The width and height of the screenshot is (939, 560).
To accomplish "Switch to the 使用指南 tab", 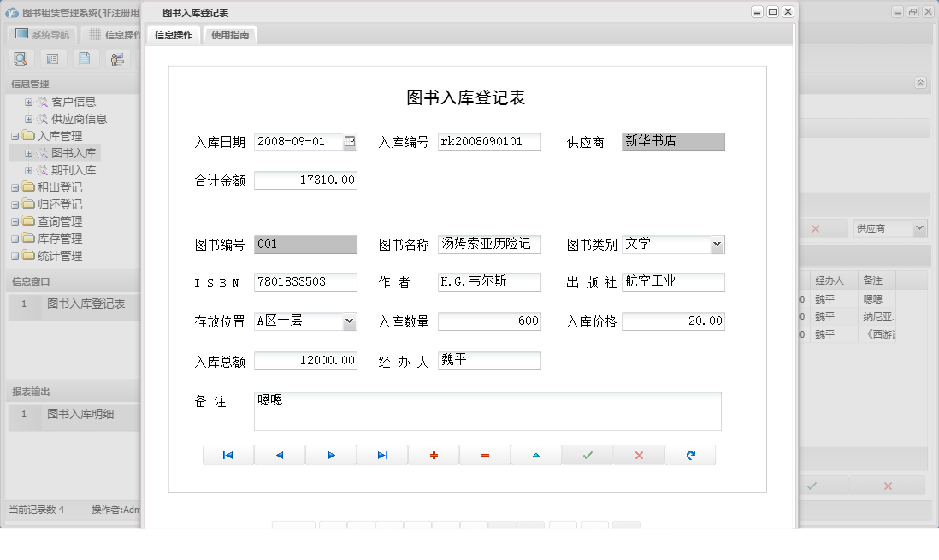I will coord(229,34).
